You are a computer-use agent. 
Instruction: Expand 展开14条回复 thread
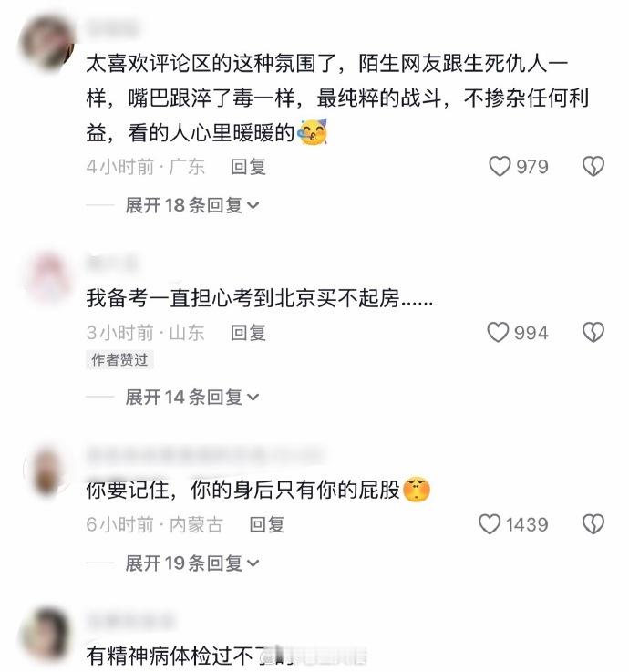pyautogui.click(x=192, y=397)
